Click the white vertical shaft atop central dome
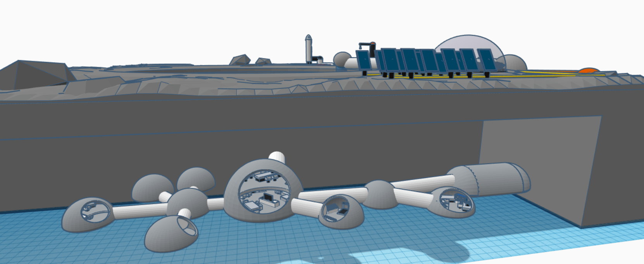 [277, 156]
